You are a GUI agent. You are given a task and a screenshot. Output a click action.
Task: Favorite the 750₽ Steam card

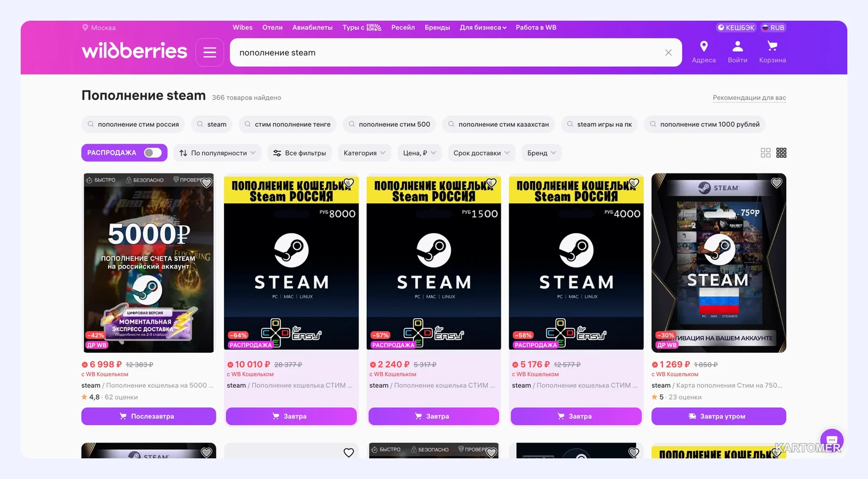coord(777,183)
